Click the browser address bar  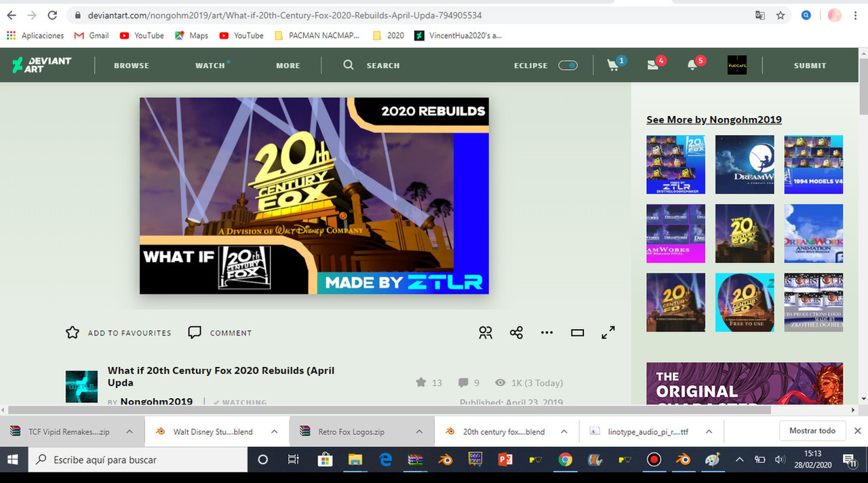pyautogui.click(x=407, y=15)
